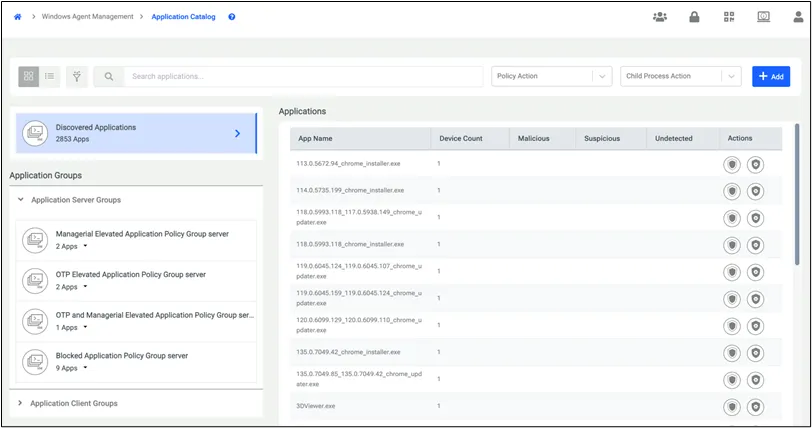Click the Undetected column header
812x428 pixels.
(683, 138)
